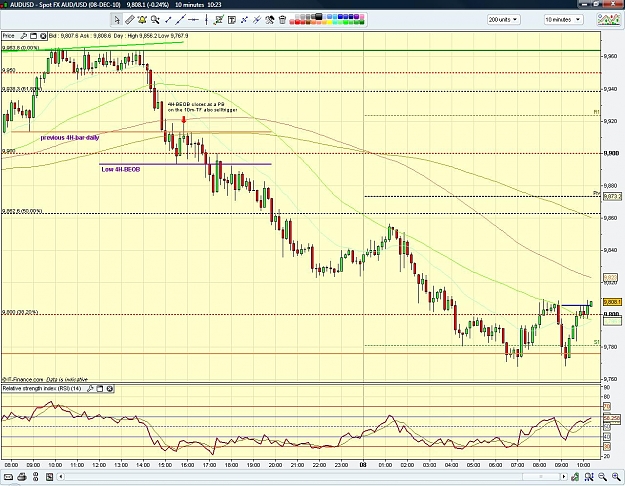Open the 10 minutes timeframe dropdown
The width and height of the screenshot is (625, 486).
pos(563,20)
